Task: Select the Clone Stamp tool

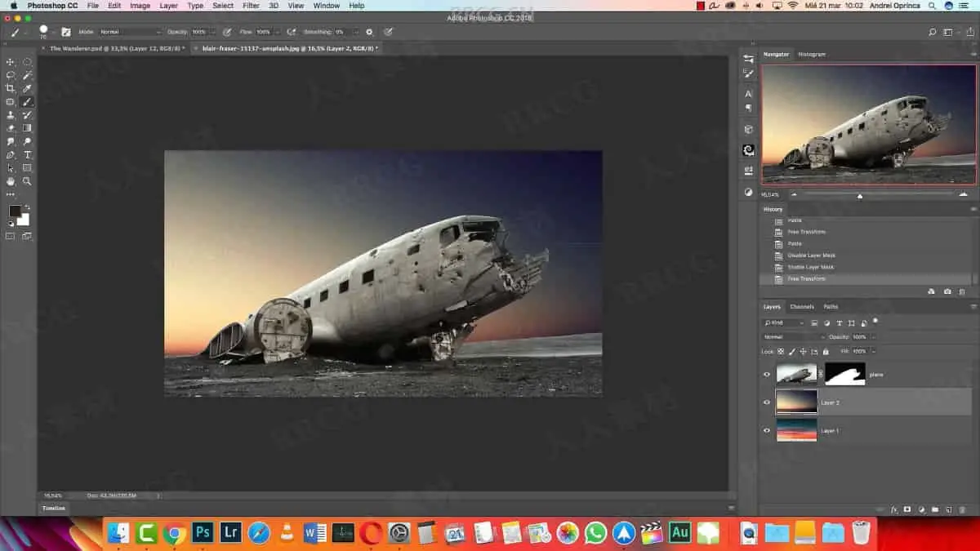Action: [x=11, y=115]
